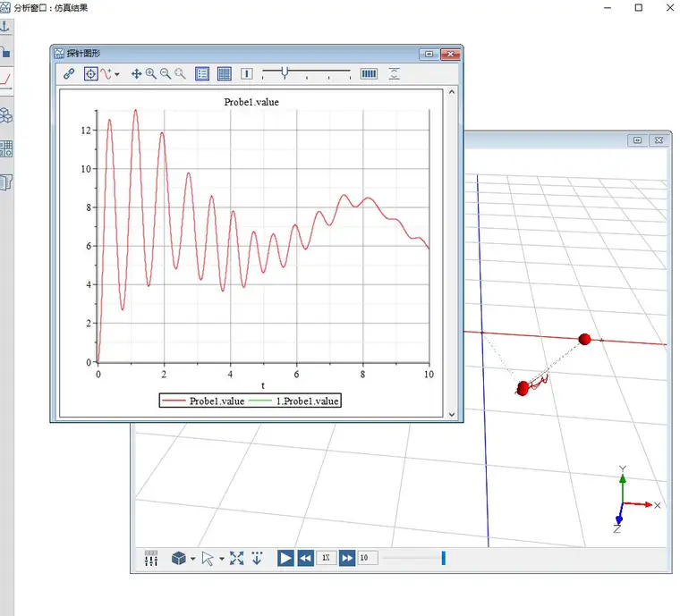680x616 pixels.
Task: Select the pan move tool
Action: click(136, 73)
